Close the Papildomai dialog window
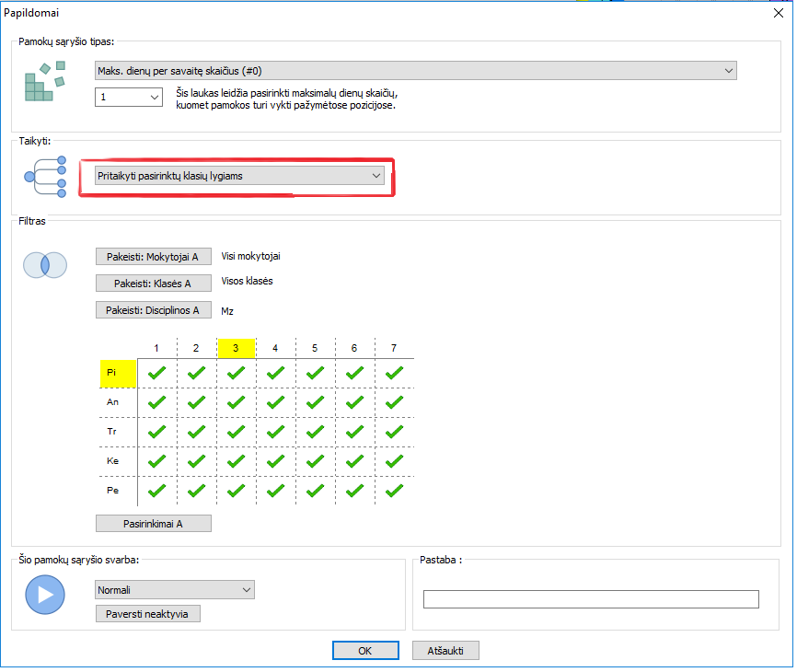Viewport: 797px width, 672px height. point(778,11)
